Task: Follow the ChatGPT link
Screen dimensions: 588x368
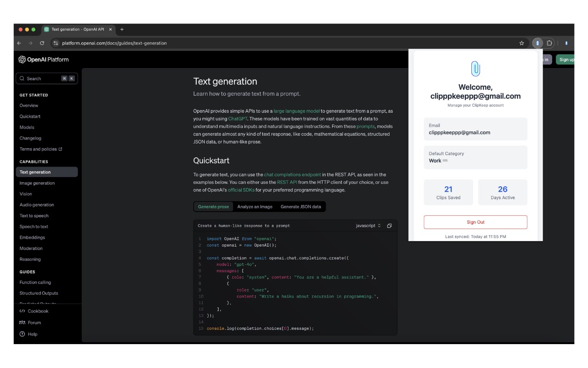Action: pyautogui.click(x=237, y=119)
